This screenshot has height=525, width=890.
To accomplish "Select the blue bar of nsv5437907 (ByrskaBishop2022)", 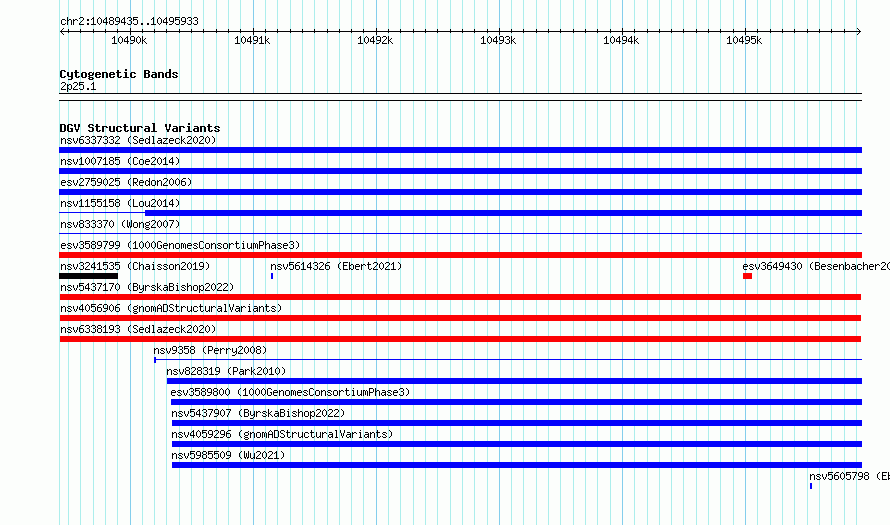I will click(517, 423).
